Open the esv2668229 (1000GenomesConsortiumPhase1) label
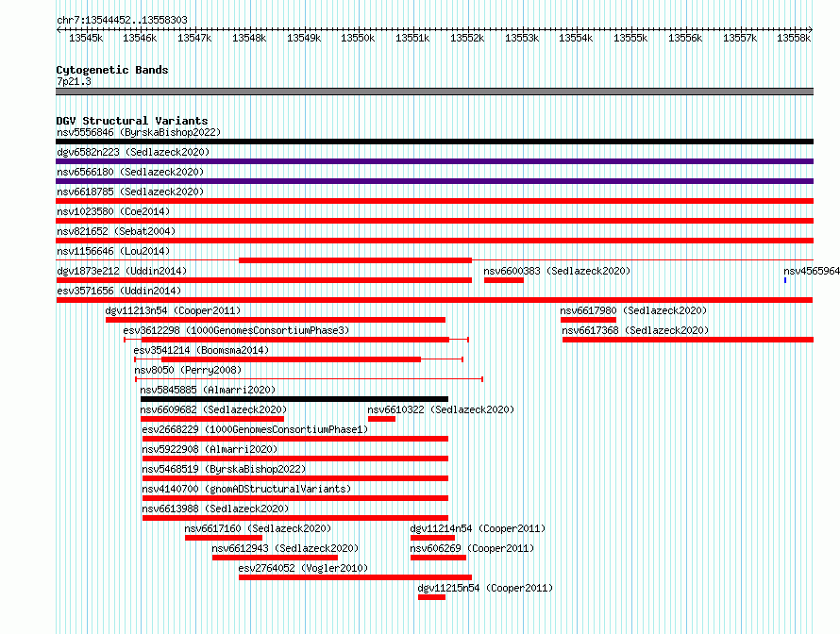 [255, 429]
